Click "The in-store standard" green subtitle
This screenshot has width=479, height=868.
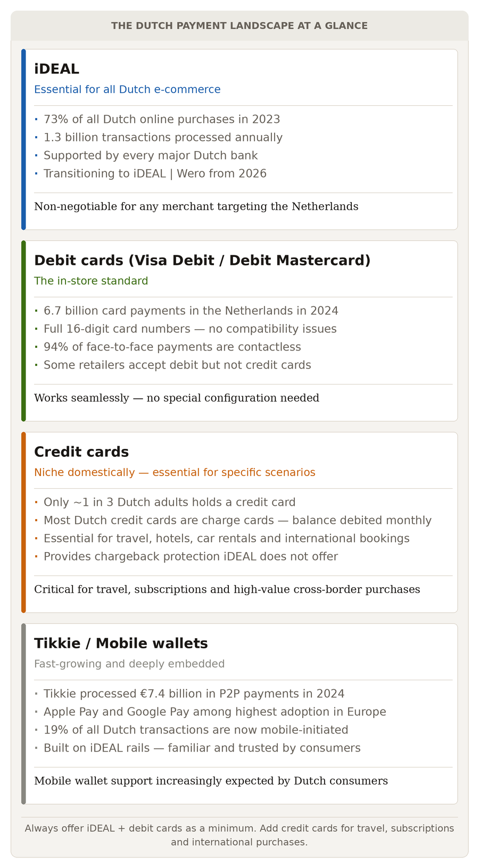[91, 281]
